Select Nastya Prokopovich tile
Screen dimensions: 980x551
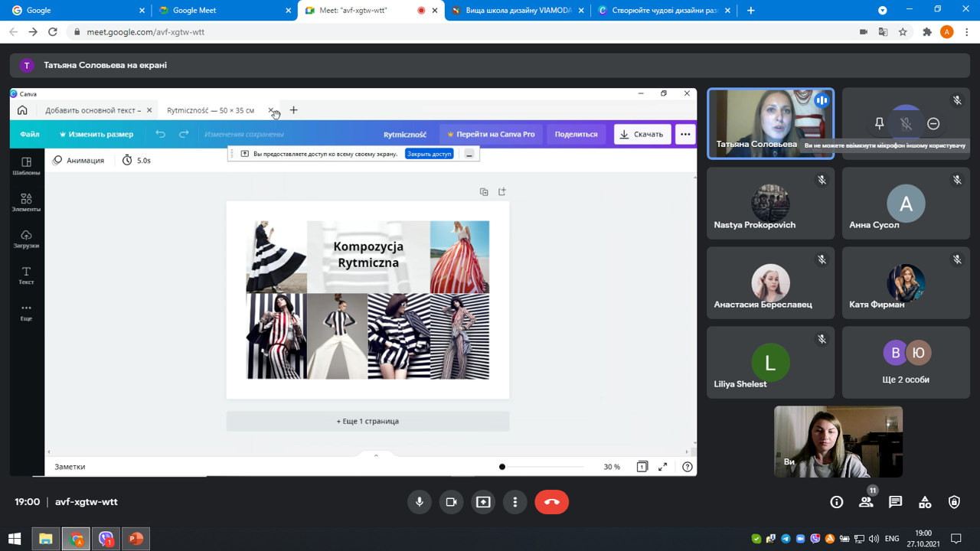pos(770,203)
